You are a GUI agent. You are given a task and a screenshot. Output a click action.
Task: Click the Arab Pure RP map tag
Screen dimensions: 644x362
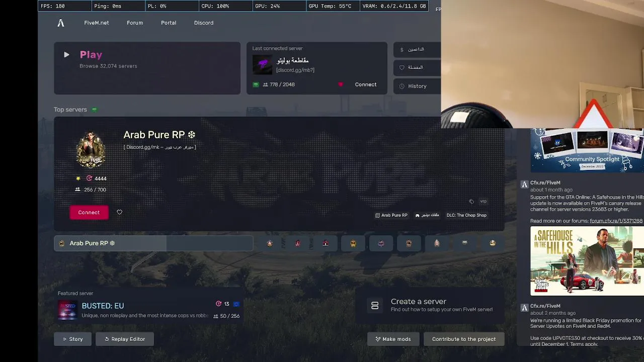[391, 215]
